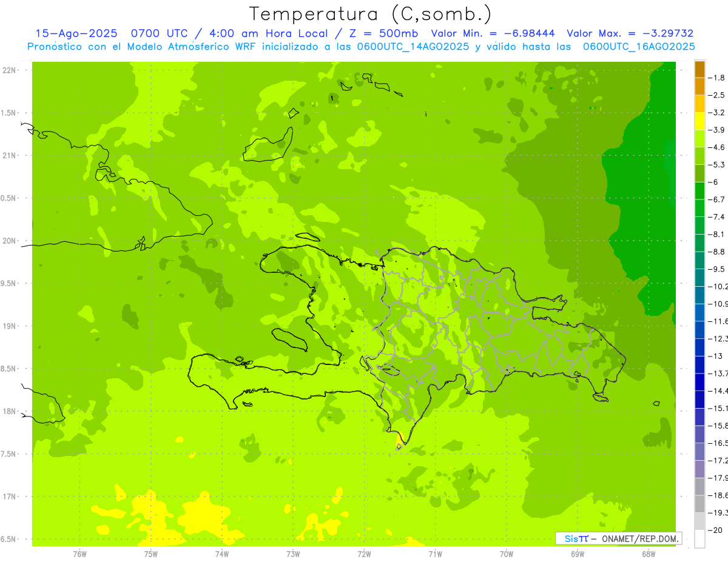Click the "17N" latitude label
The image size is (728, 562).
(9, 497)
